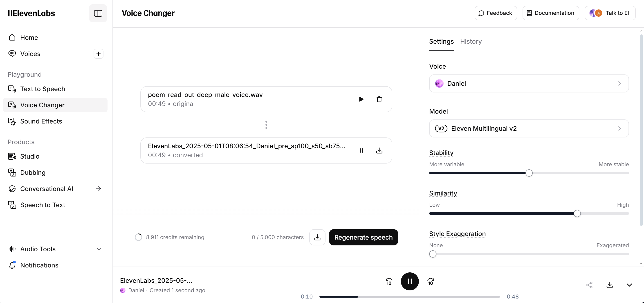Viewport: 644px width, 303px height.
Task: Switch to the Settings tab
Action: (x=441, y=41)
